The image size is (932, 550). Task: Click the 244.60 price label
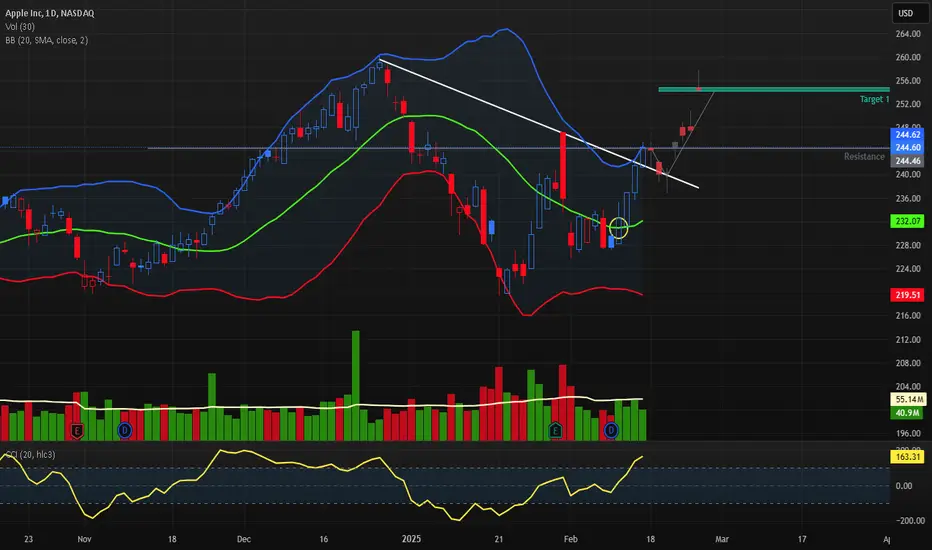click(x=908, y=147)
